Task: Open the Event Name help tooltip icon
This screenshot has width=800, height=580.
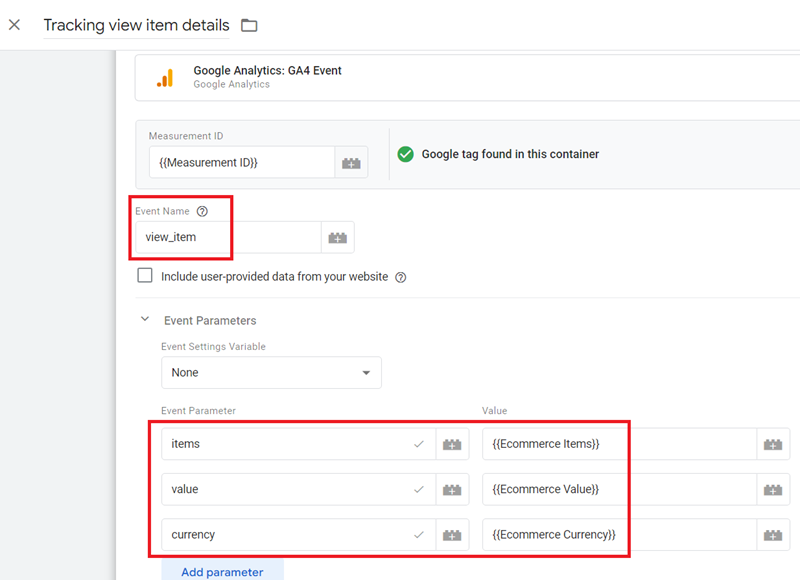Action: pos(202,211)
